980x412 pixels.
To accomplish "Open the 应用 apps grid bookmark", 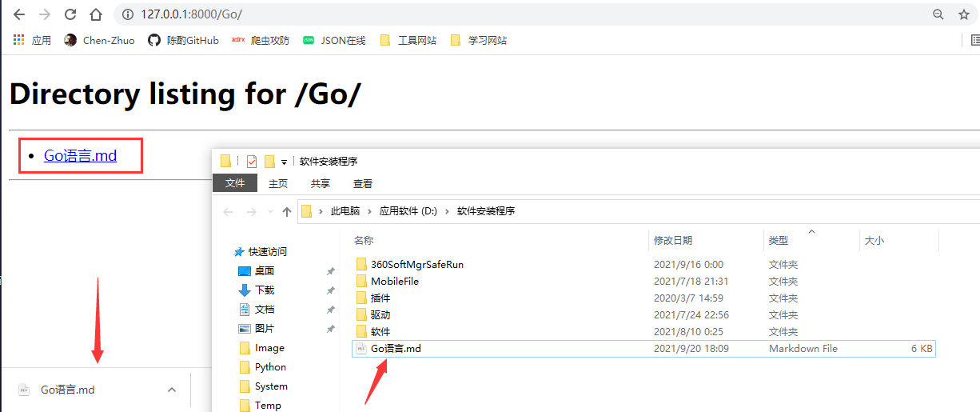I will coord(32,40).
